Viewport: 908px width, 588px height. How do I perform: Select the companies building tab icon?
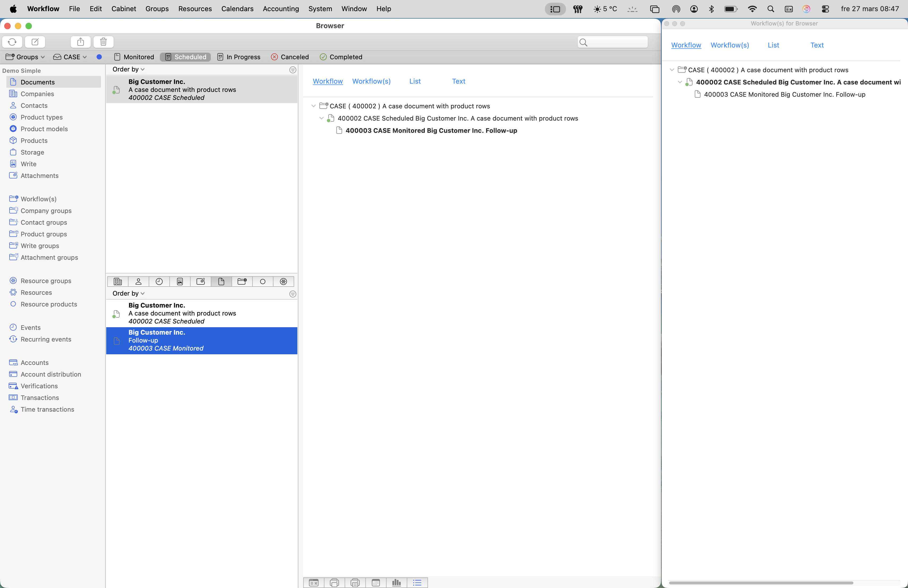118,282
